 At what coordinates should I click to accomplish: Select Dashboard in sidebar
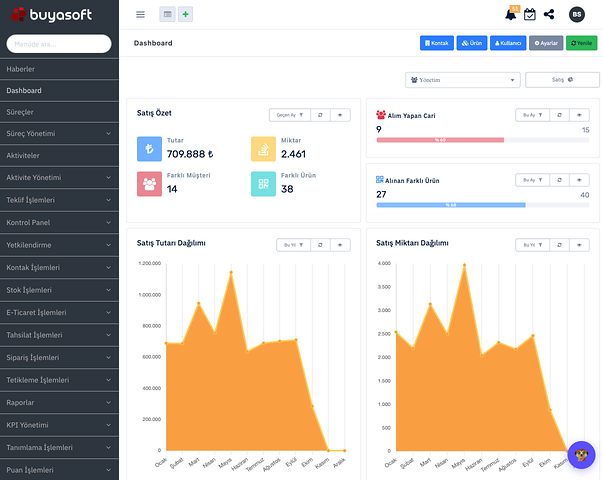pos(59,91)
